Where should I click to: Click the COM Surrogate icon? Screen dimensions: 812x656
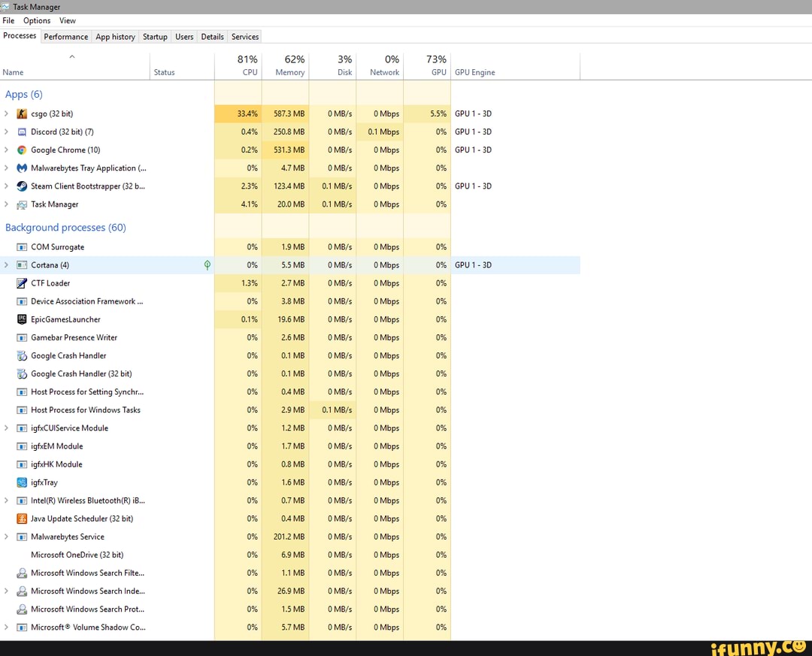22,247
